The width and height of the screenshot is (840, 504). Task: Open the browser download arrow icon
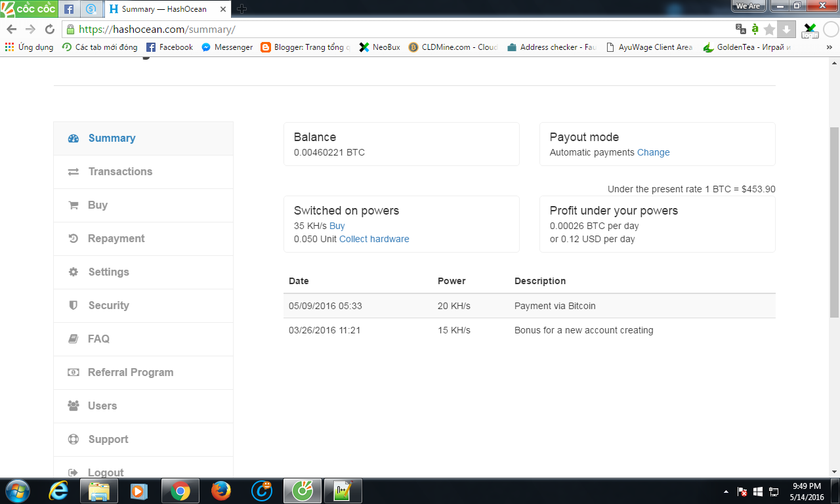coord(786,30)
